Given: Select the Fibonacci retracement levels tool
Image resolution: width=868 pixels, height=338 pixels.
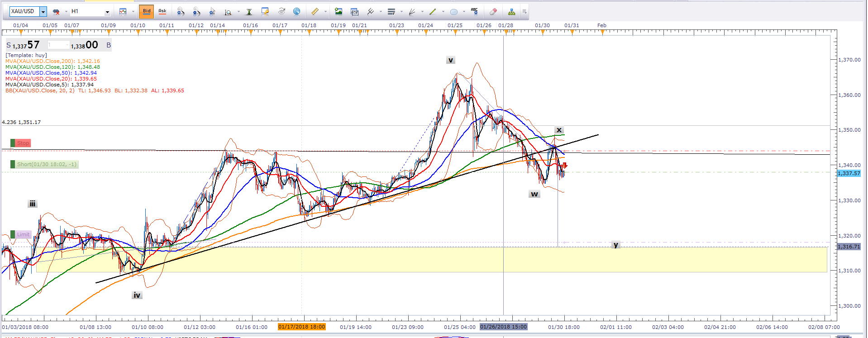Looking at the screenshot, I should pyautogui.click(x=391, y=12).
